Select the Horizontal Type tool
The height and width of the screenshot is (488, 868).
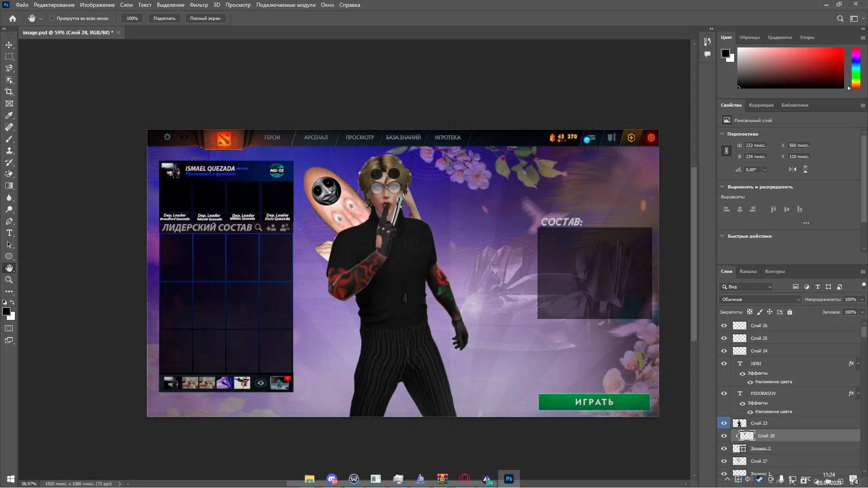[x=9, y=233]
